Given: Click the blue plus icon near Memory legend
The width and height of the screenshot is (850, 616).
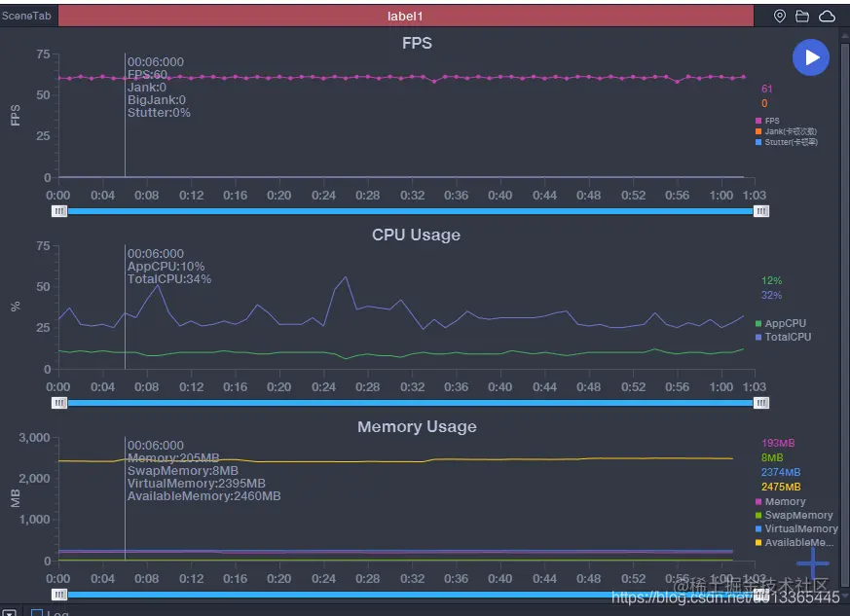Looking at the screenshot, I should (x=813, y=563).
